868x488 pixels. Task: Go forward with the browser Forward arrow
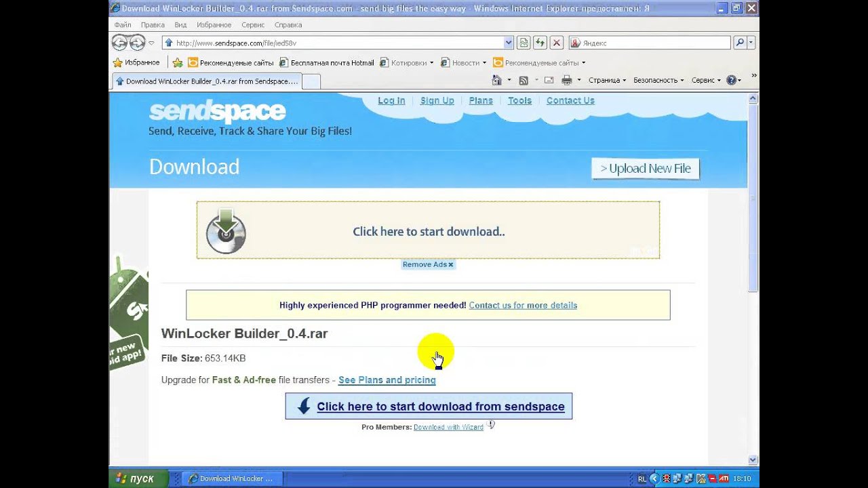coord(137,43)
